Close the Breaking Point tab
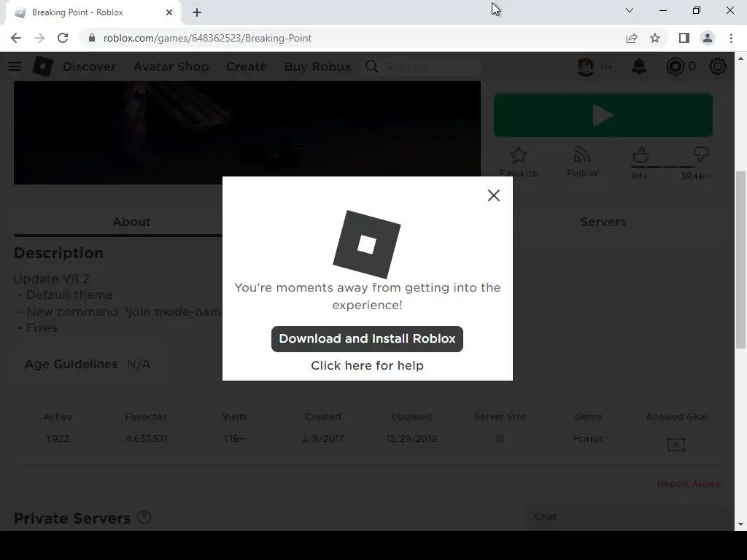The width and height of the screenshot is (747, 560). click(x=169, y=12)
